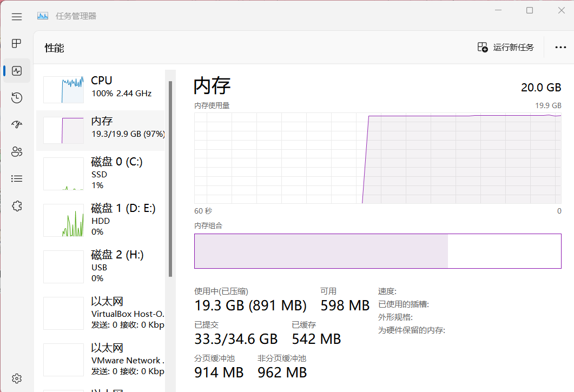This screenshot has height=392, width=574.
Task: Open the hamburger navigation menu
Action: (x=17, y=17)
